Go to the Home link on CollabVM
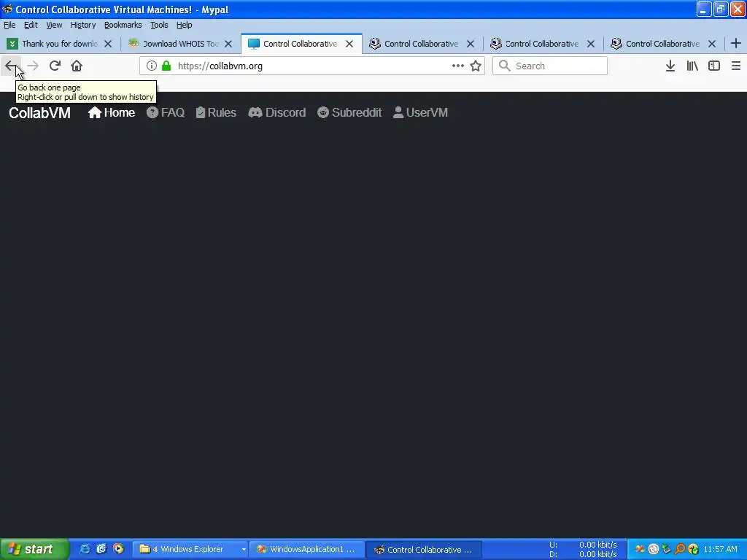 (112, 112)
